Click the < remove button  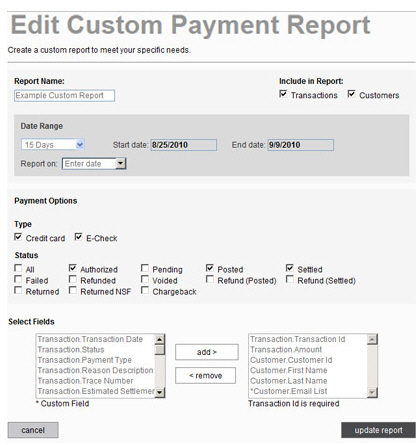205,376
